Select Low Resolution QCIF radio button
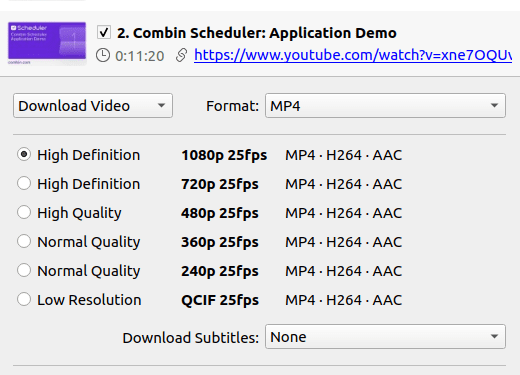Image resolution: width=520 pixels, height=375 pixels. (24, 299)
